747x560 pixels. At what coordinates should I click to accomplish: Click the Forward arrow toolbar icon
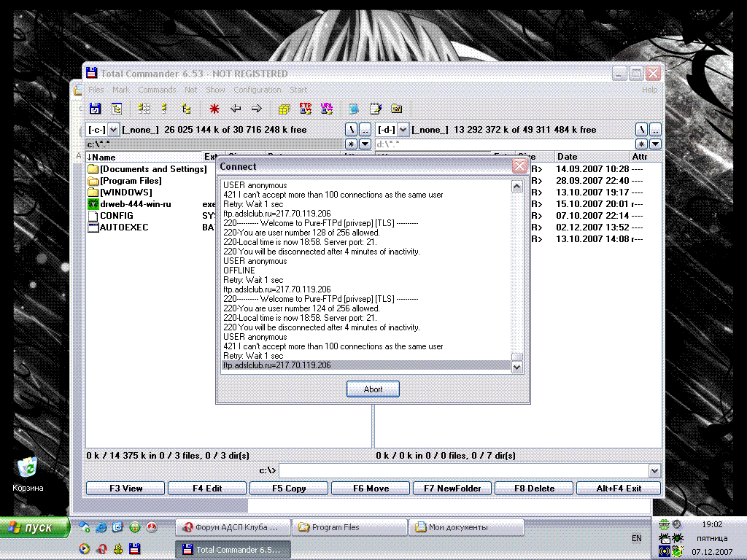(x=257, y=109)
